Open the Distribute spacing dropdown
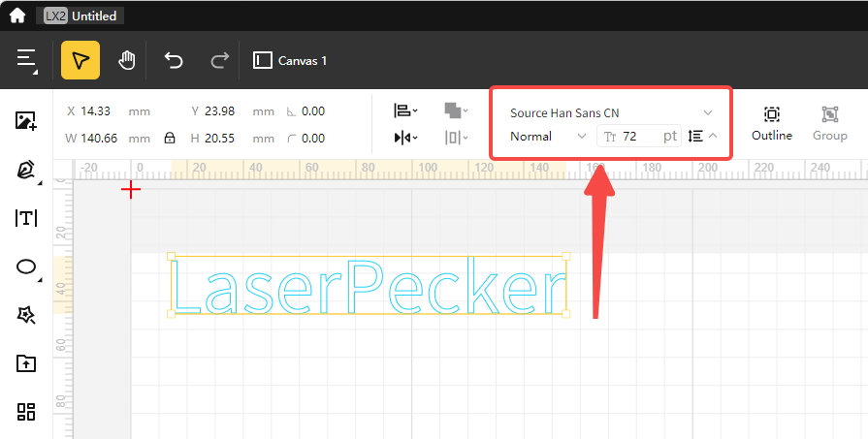Screen dimensions: 868x439 456,138
